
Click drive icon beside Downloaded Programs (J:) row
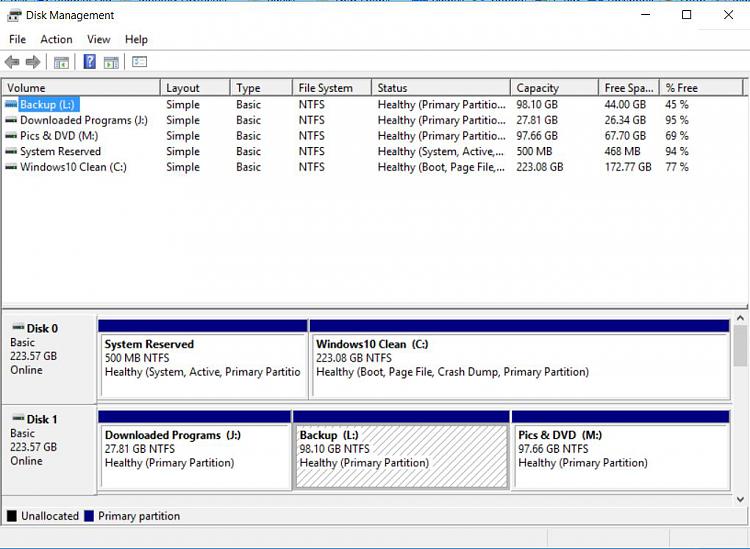(x=11, y=120)
